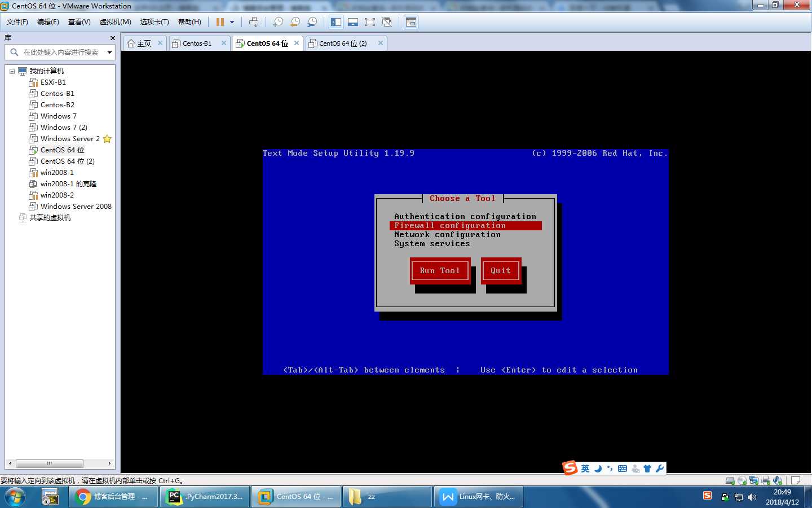
Task: Open the 虚拟机(M) menu
Action: tap(116, 22)
